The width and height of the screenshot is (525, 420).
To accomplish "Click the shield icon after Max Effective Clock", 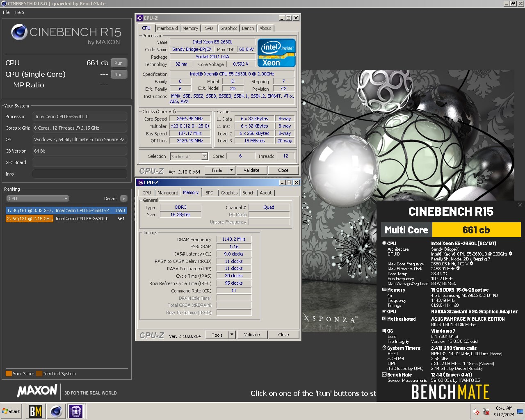I will pyautogui.click(x=458, y=269).
